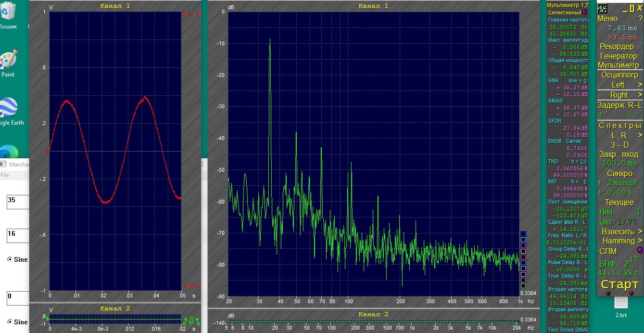
Task: Click the Окт 1/77 octave setting
Action: (x=618, y=222)
